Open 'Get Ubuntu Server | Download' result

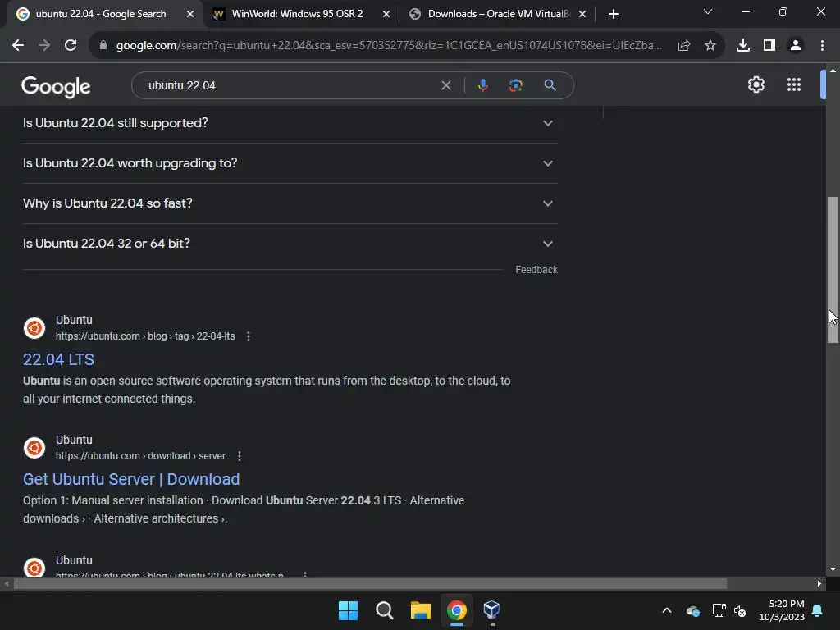click(x=131, y=479)
